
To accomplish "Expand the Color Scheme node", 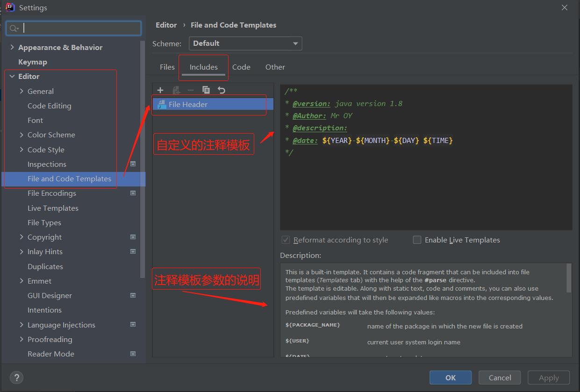I will coord(21,135).
